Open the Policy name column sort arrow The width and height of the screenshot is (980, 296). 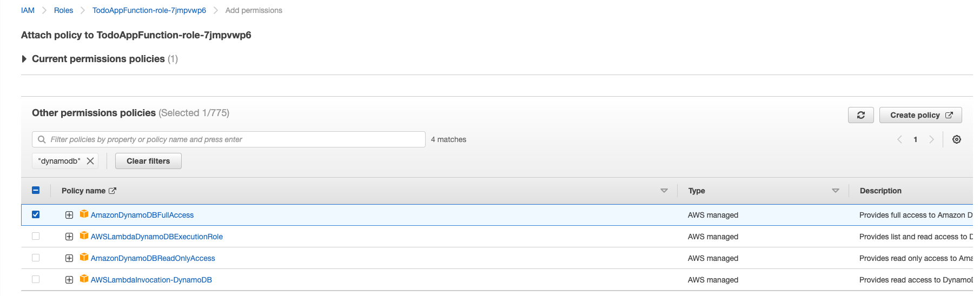(664, 191)
